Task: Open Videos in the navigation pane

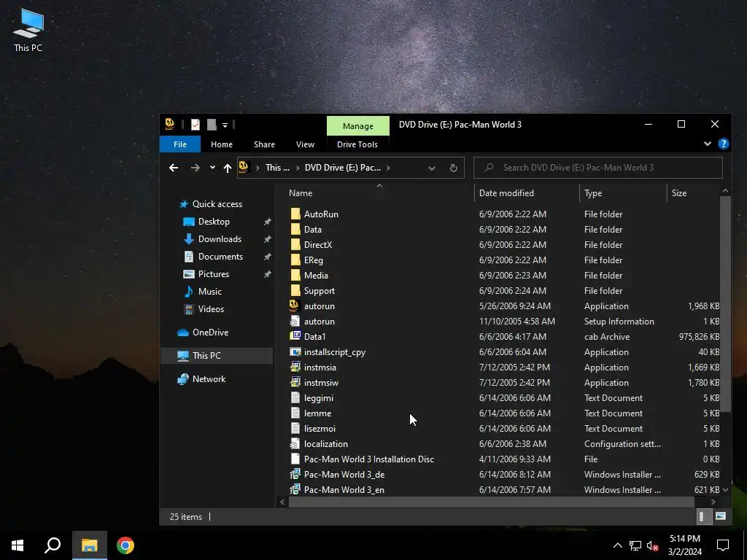Action: click(x=211, y=309)
